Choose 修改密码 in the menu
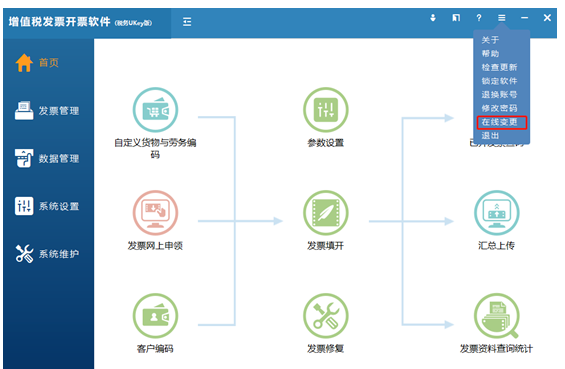This screenshot has width=565, height=369. [499, 108]
